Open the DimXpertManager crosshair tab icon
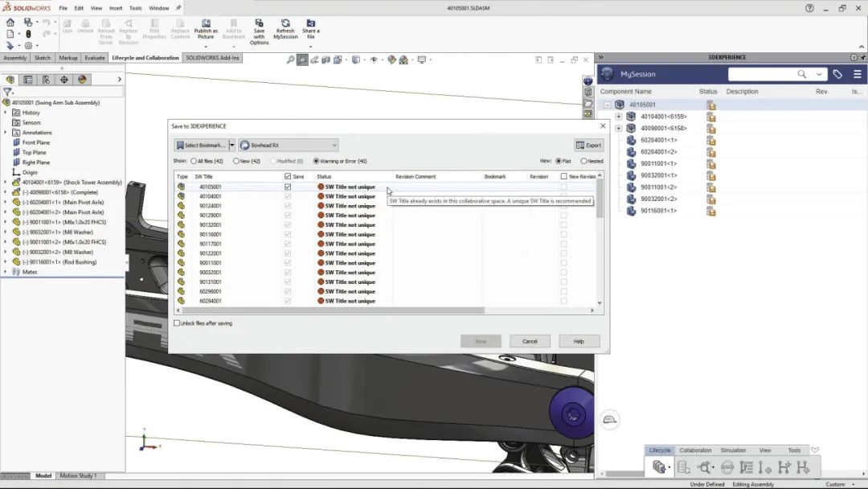This screenshot has height=489, width=868. point(64,80)
